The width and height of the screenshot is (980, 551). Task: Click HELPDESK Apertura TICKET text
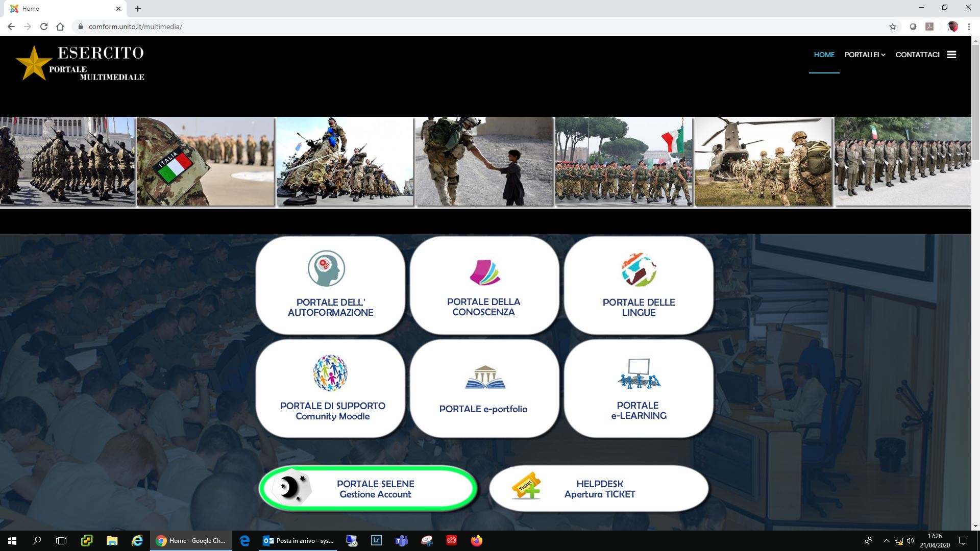[600, 489]
